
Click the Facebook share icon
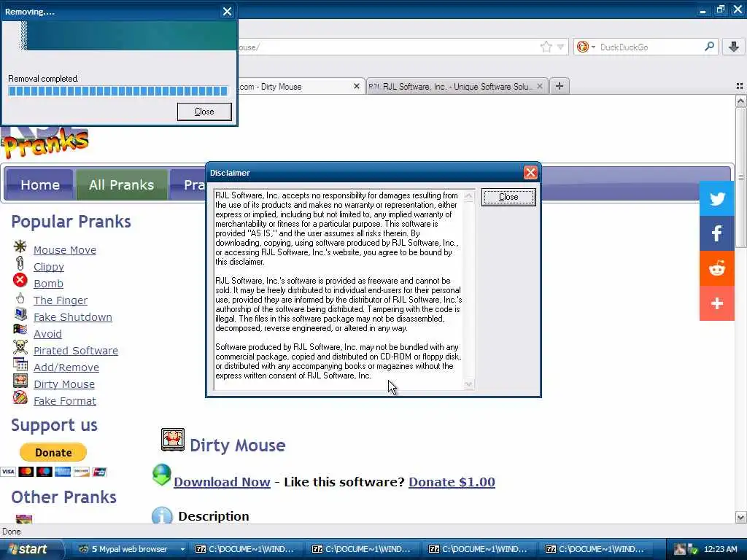716,233
